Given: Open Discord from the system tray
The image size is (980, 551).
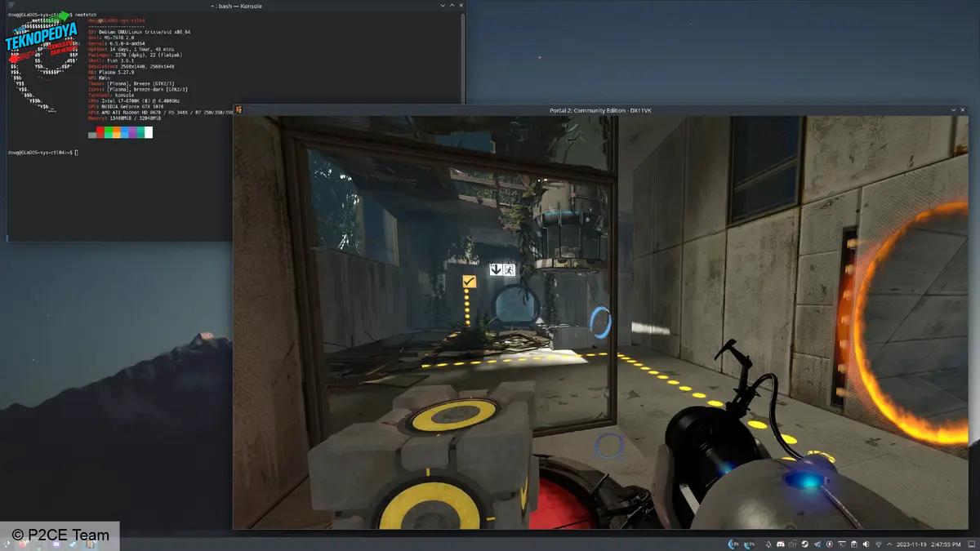Looking at the screenshot, I should [x=781, y=544].
